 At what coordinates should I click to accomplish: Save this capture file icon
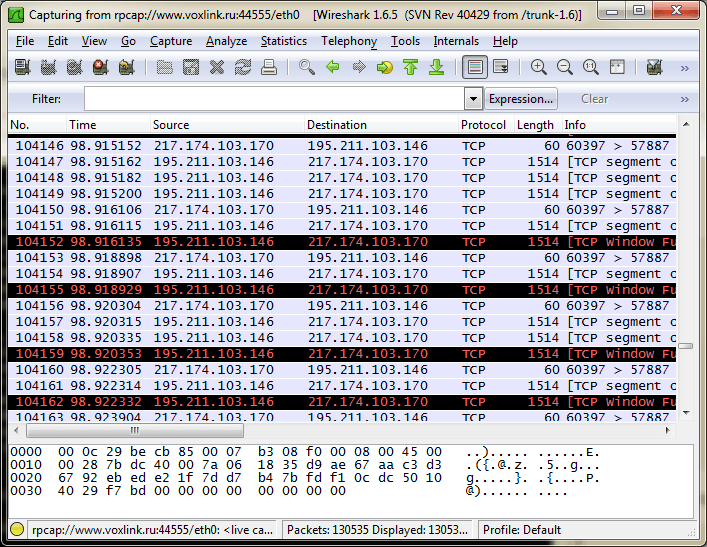pos(191,67)
